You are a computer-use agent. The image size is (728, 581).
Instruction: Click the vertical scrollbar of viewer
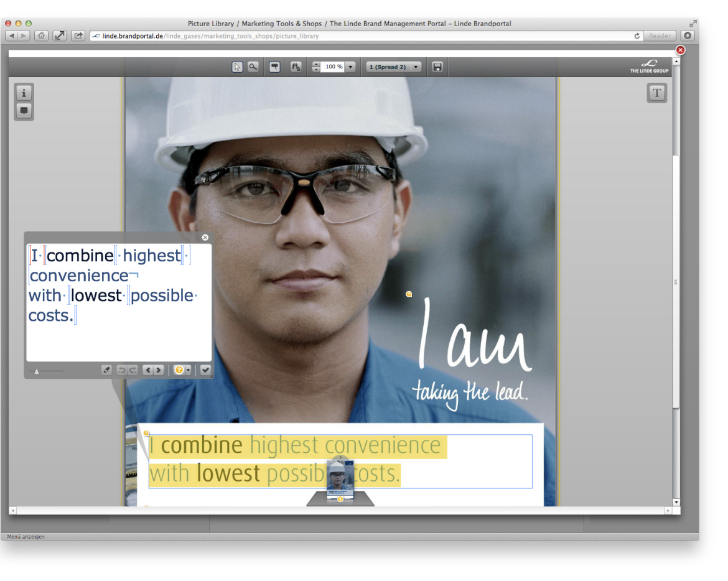pos(676,282)
